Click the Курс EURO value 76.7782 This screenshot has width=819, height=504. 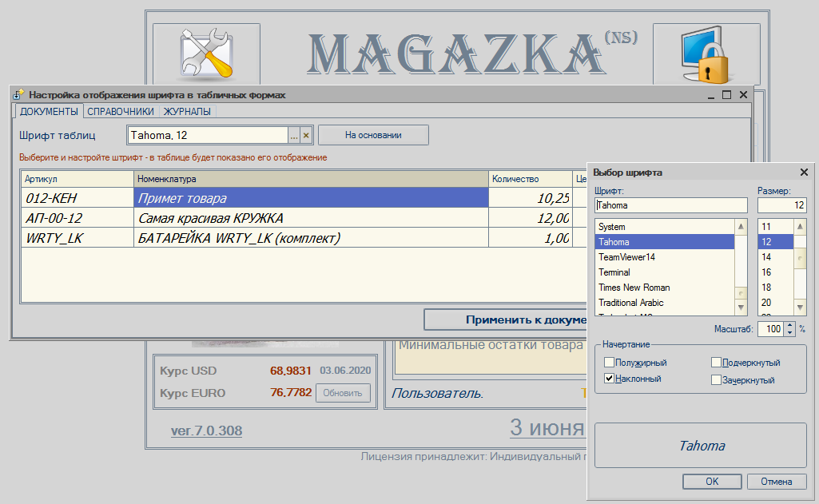tap(290, 392)
